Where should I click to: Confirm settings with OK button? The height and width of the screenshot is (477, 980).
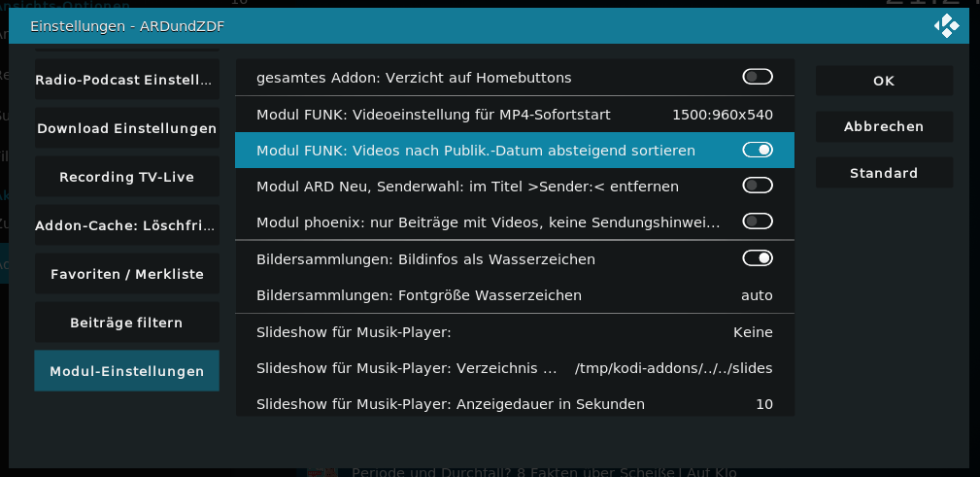click(885, 81)
